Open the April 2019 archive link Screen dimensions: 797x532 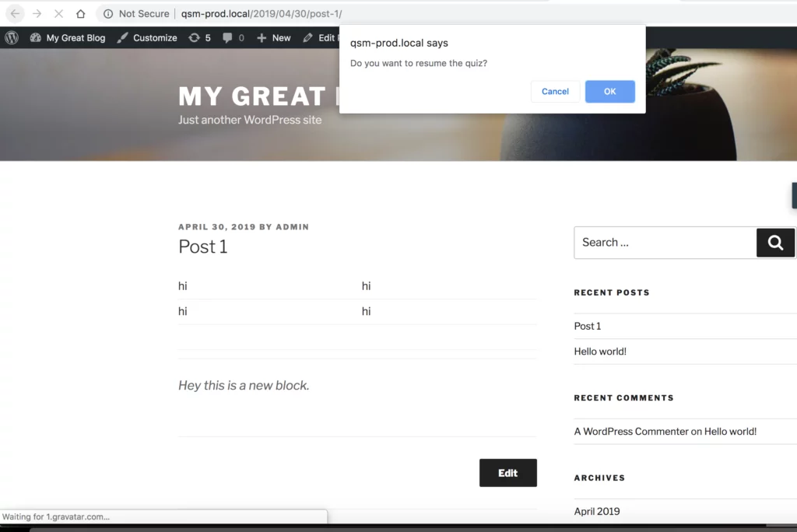pyautogui.click(x=596, y=511)
